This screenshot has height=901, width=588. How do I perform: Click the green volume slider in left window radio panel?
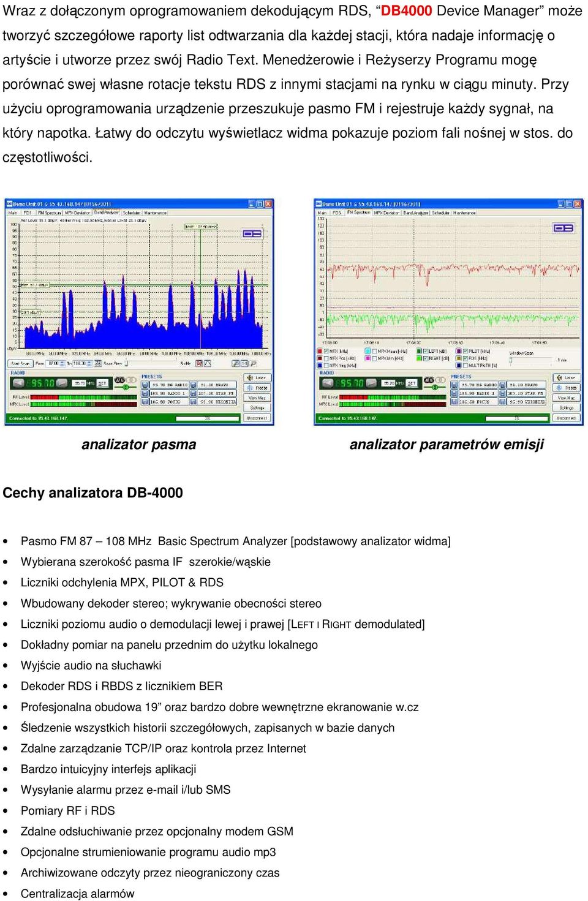pos(126,387)
